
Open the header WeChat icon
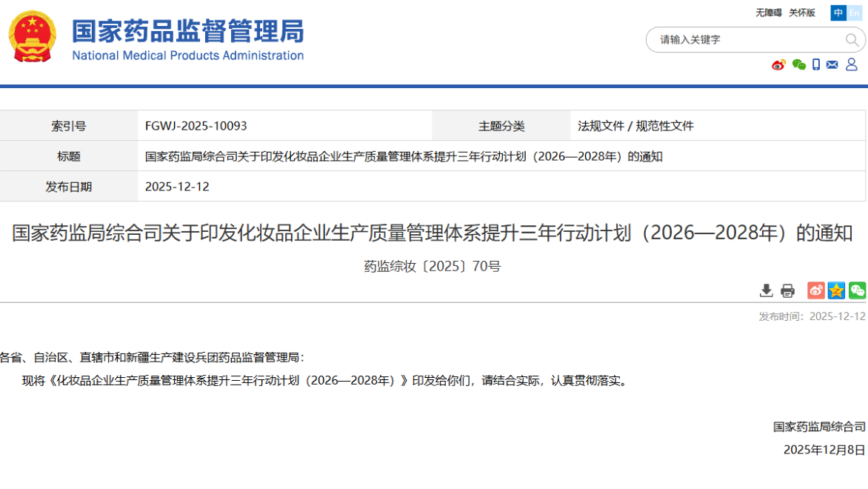(798, 64)
